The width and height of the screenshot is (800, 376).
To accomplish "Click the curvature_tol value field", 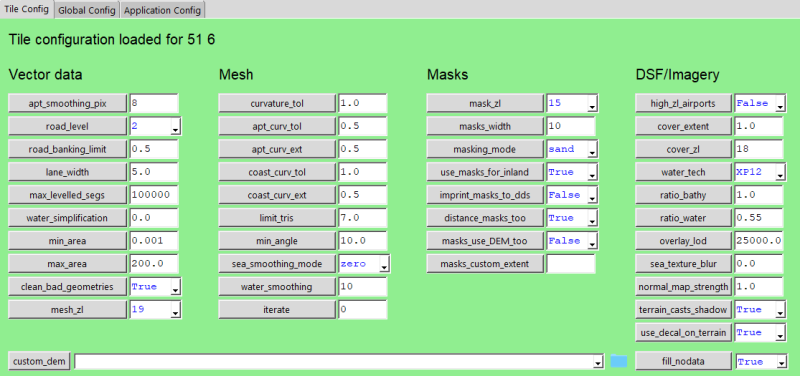I will (x=363, y=104).
